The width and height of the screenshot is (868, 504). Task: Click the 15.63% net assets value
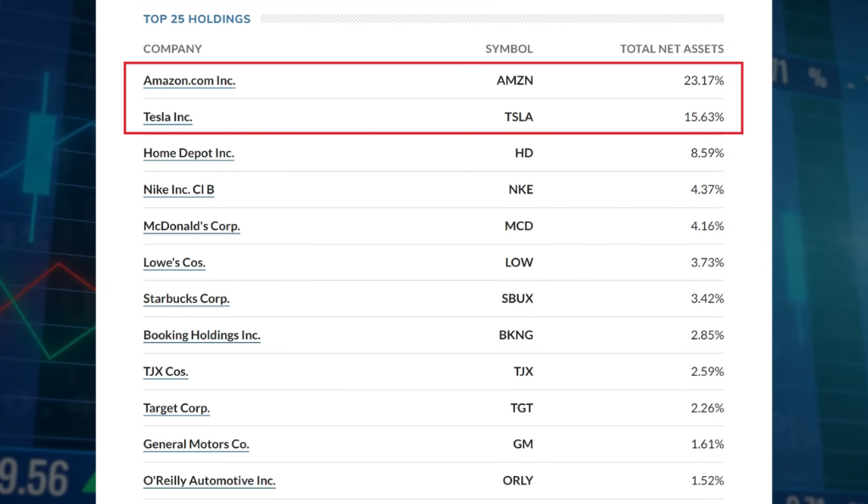pos(703,117)
